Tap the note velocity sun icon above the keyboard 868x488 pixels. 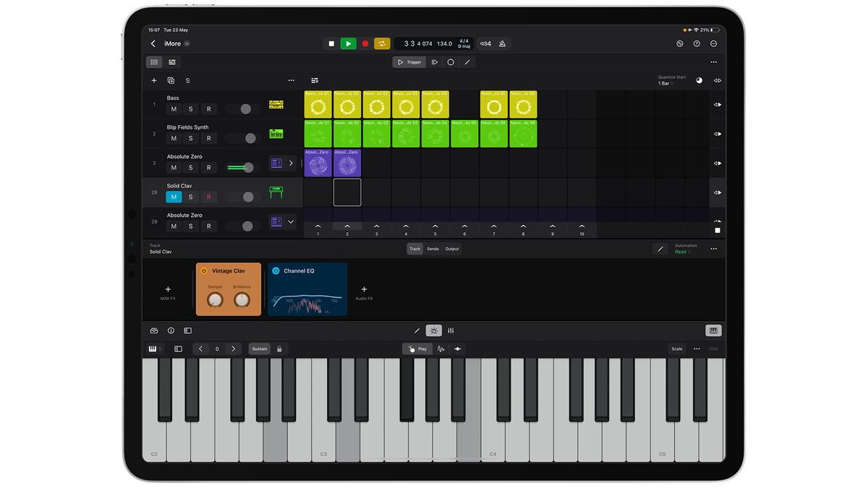433,330
